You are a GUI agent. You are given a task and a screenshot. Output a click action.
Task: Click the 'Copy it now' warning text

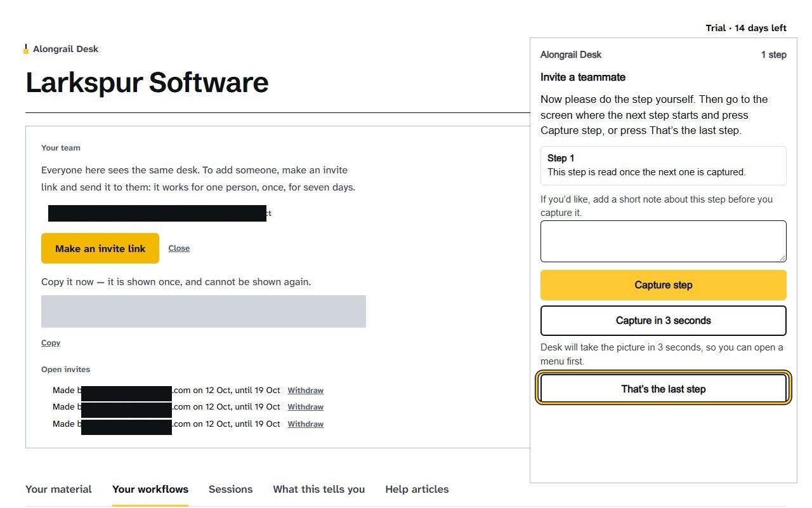(x=176, y=282)
